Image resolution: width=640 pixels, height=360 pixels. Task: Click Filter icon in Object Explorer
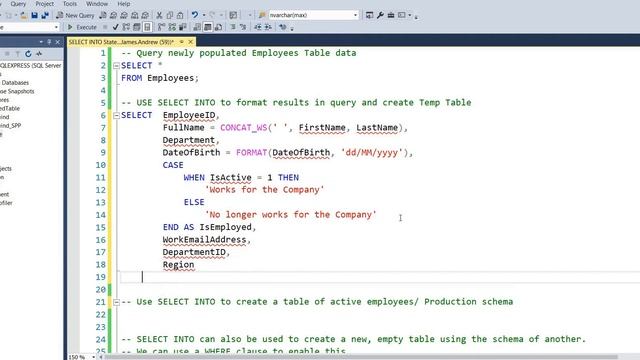pos(18,54)
